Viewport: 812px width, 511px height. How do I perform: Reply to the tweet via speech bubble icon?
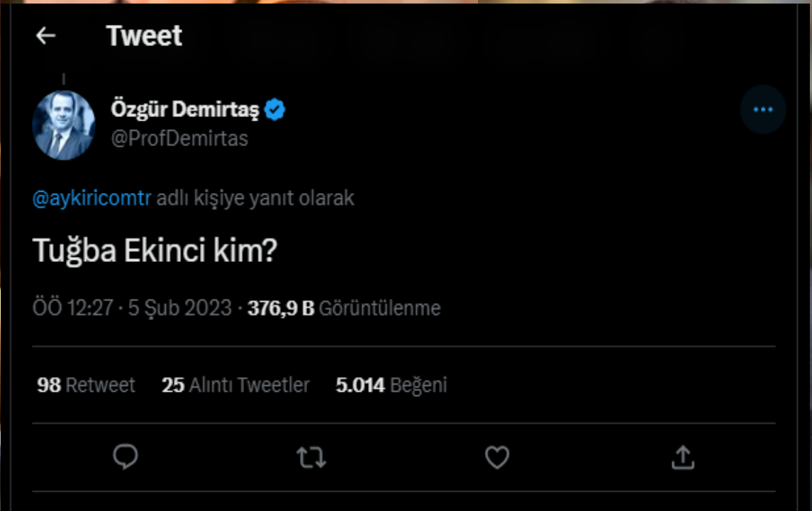126,457
